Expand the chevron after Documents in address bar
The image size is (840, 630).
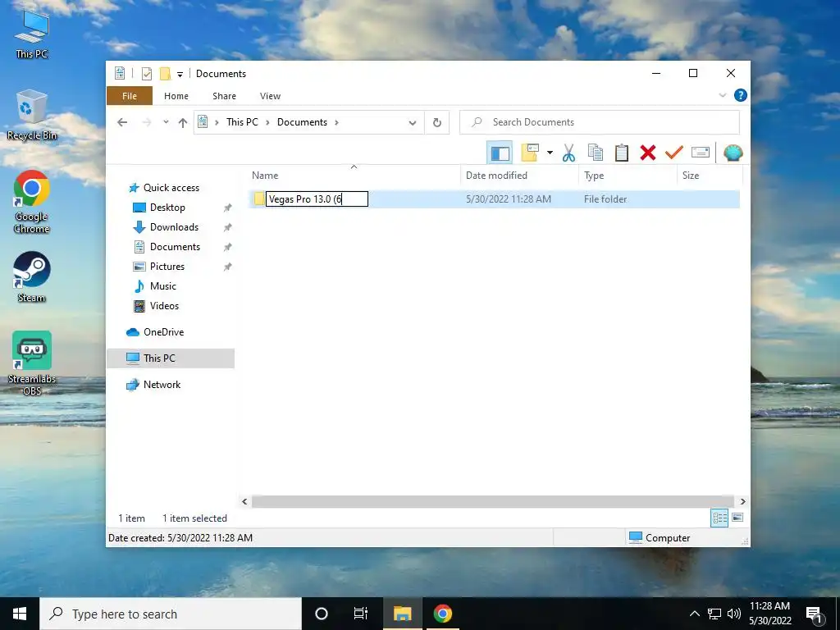tap(336, 122)
